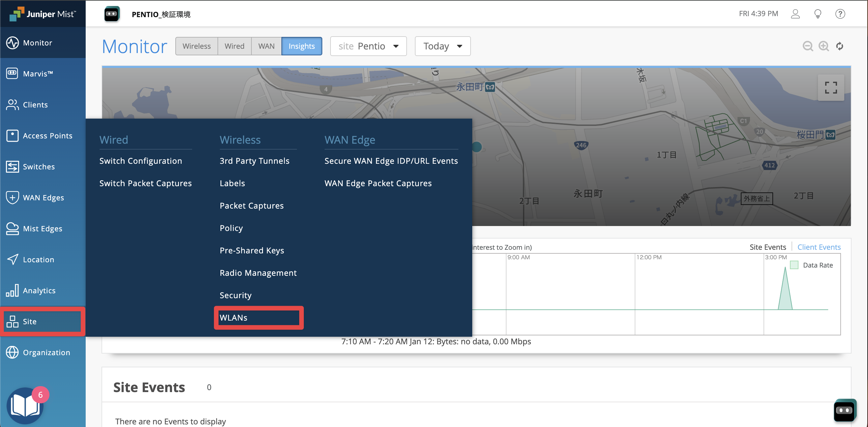The image size is (868, 427).
Task: Select the Switches sidebar icon
Action: click(x=13, y=166)
